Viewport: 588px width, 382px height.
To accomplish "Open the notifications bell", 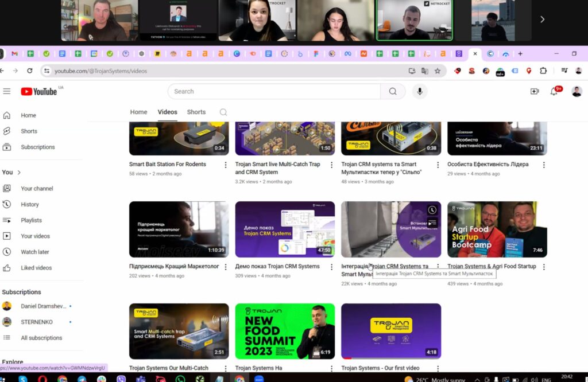I will click(554, 91).
